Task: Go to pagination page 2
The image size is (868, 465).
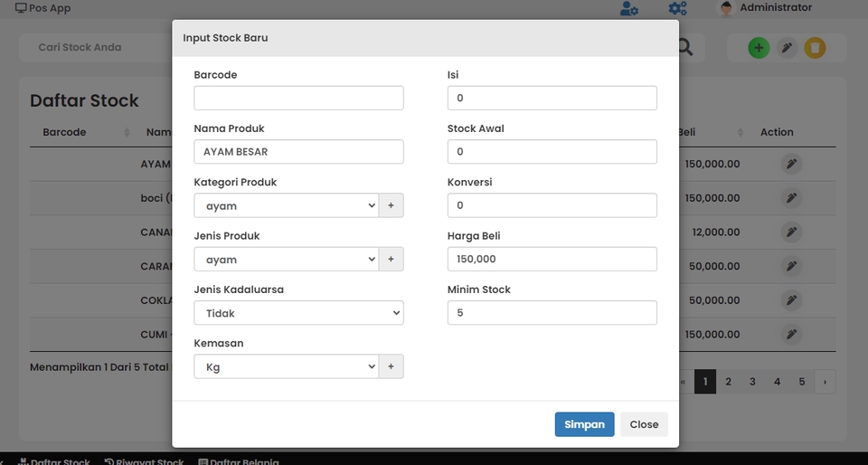Action: (x=729, y=382)
